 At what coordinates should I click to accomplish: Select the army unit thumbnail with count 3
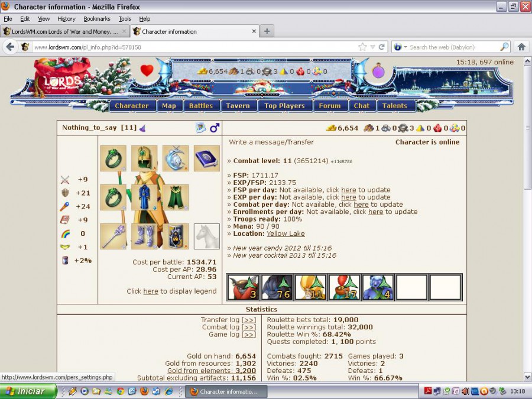[244, 287]
